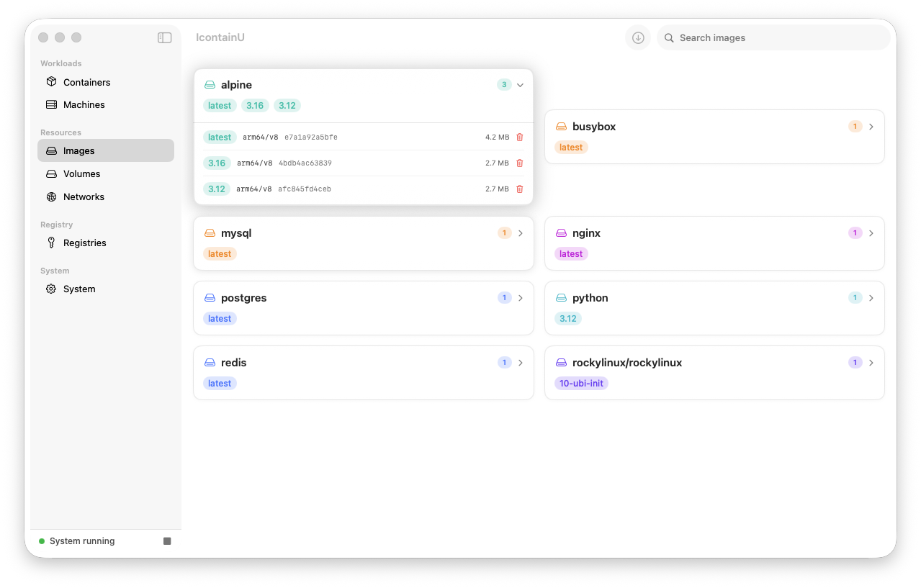Click the latest tag on postgres card

(220, 319)
